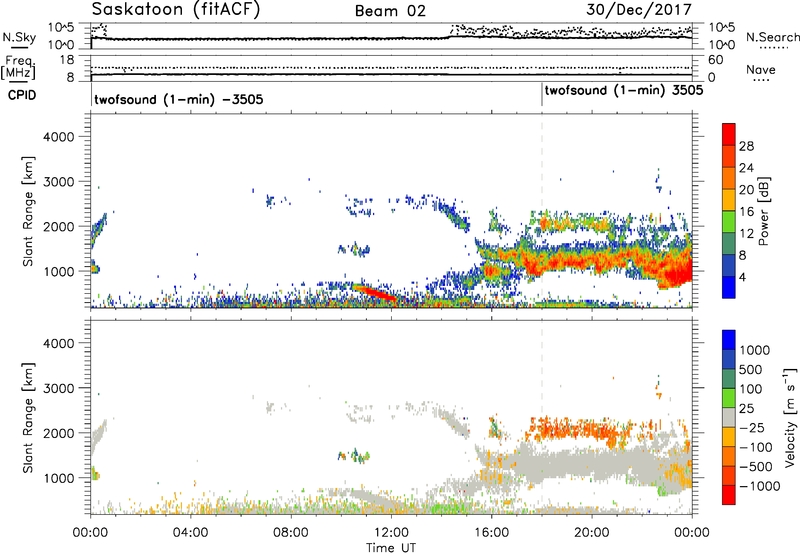This screenshot has width=800, height=554.
Task: Click the red swatch of Power color bar
Action: pos(729,134)
